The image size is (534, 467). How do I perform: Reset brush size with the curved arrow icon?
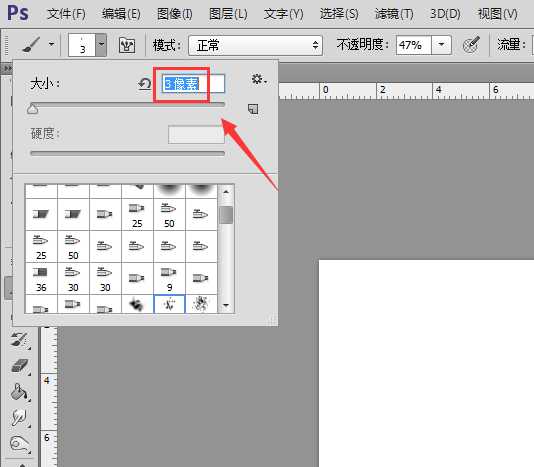click(x=145, y=84)
